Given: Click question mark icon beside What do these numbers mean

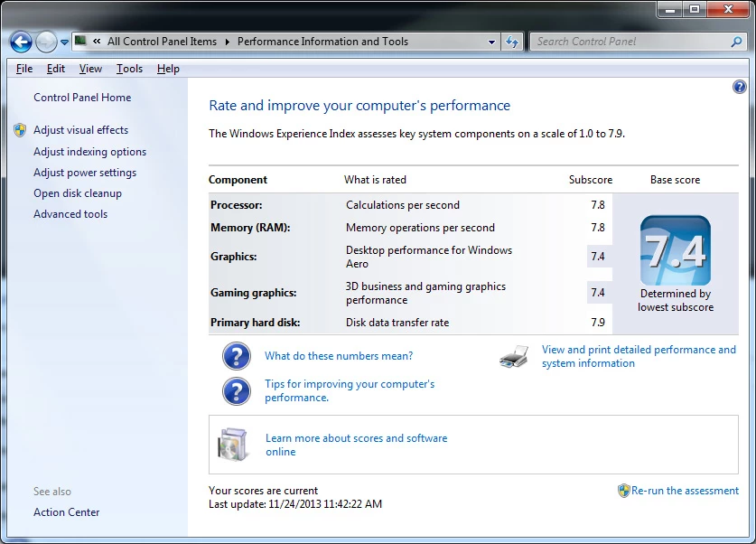Looking at the screenshot, I should pyautogui.click(x=237, y=356).
